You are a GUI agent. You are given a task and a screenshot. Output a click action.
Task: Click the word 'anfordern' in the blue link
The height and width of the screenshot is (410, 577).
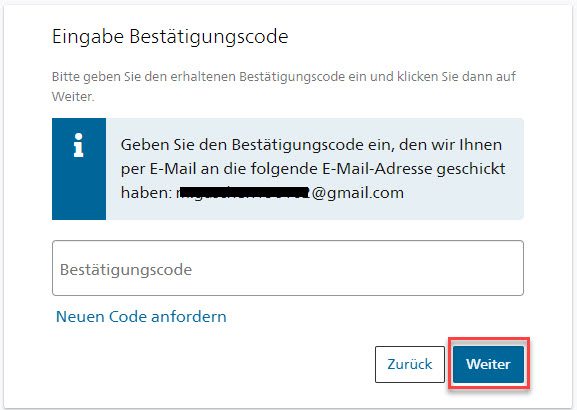pyautogui.click(x=189, y=317)
